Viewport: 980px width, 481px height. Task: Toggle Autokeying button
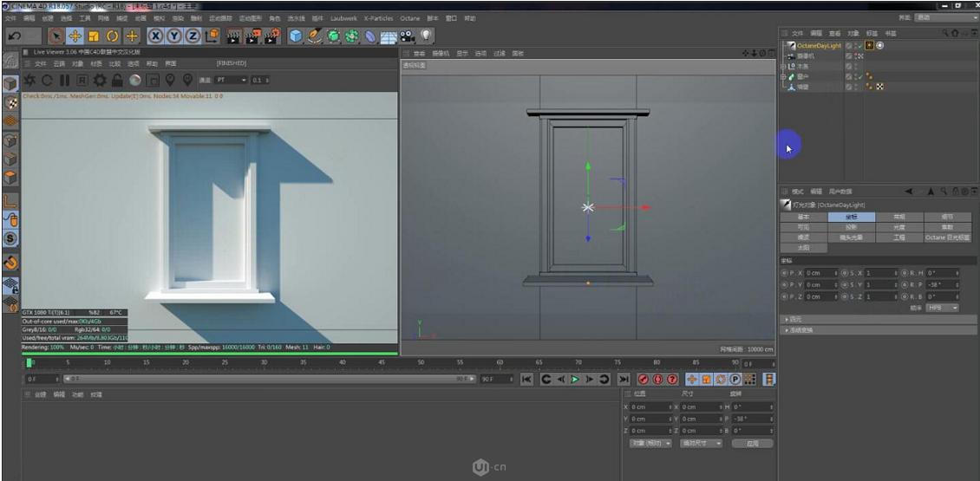click(x=657, y=380)
